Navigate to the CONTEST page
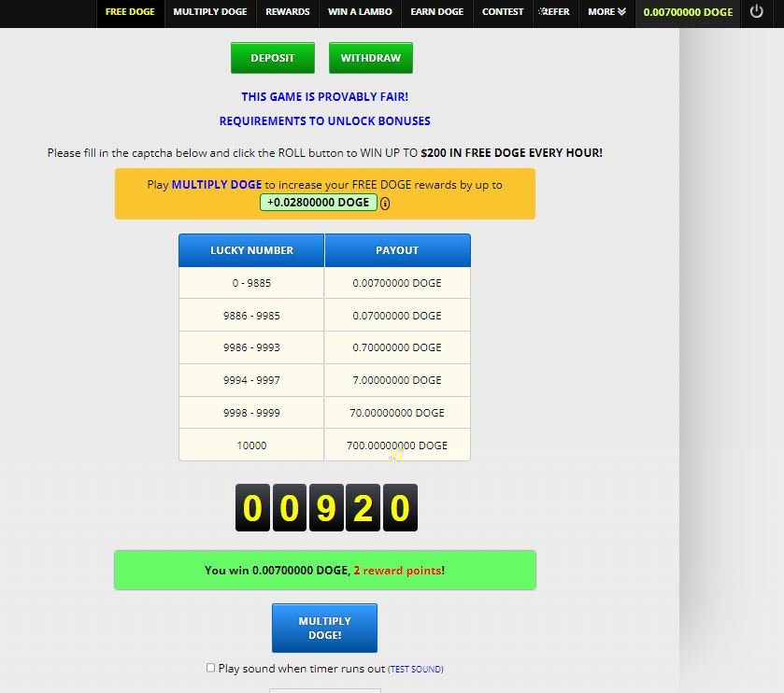Viewport: 784px width, 693px height. 503,12
